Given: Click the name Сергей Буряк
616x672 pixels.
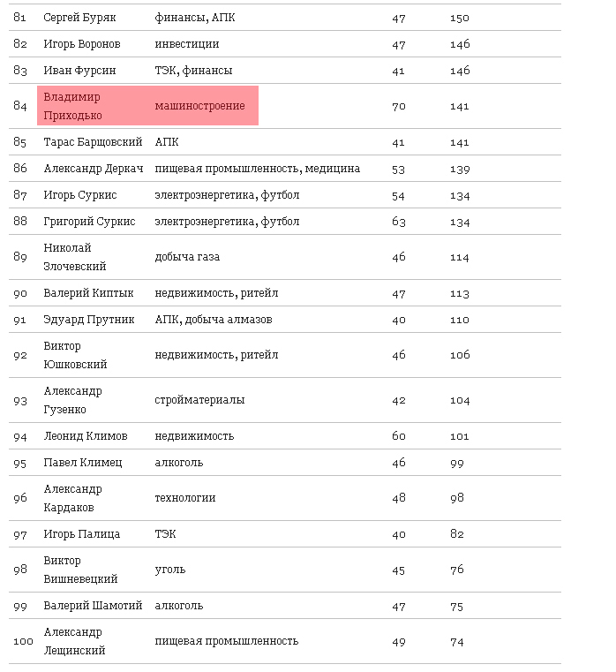Looking at the screenshot, I should (79, 18).
